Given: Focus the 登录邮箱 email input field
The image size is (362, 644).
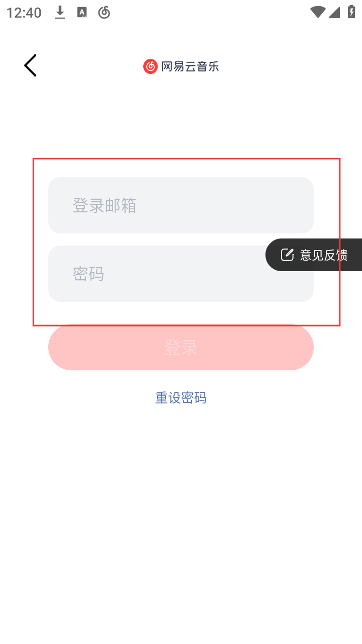Looking at the screenshot, I should click(x=181, y=205).
